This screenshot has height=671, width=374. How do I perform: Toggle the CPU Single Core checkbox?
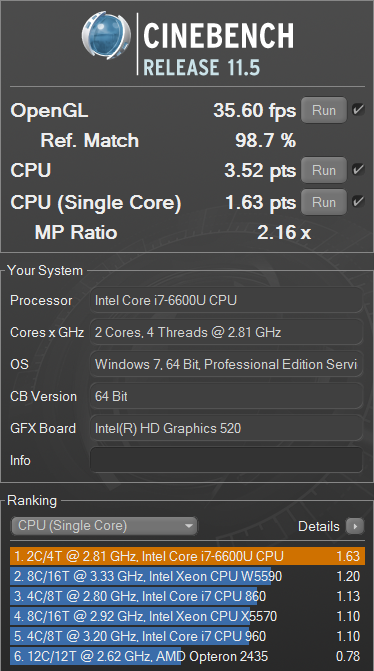(x=358, y=202)
